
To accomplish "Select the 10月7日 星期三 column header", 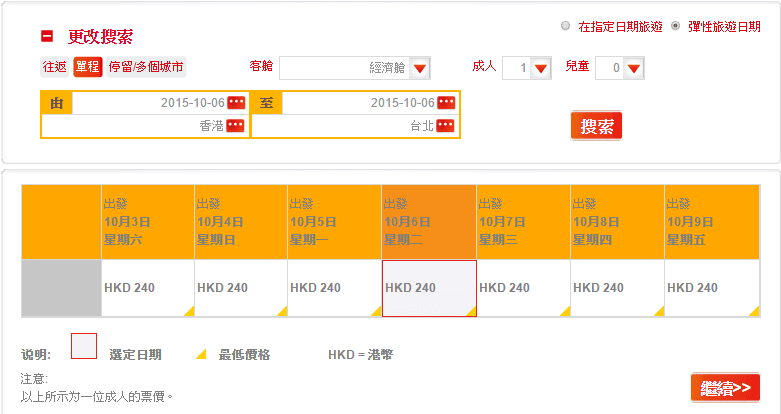I will pyautogui.click(x=522, y=222).
